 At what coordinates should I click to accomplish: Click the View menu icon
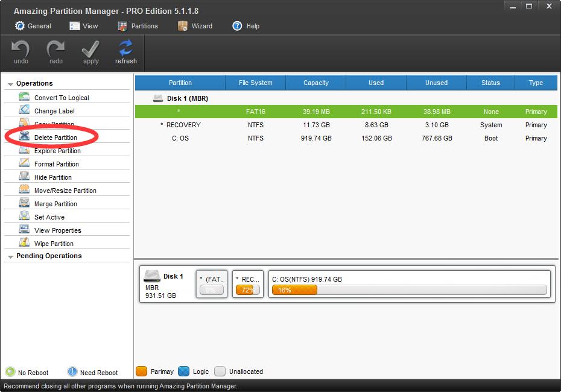74,26
